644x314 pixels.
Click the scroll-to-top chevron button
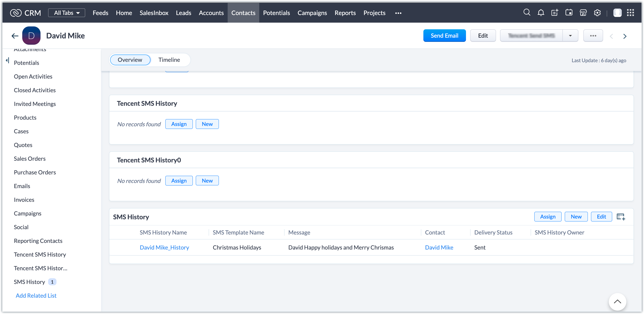click(617, 301)
